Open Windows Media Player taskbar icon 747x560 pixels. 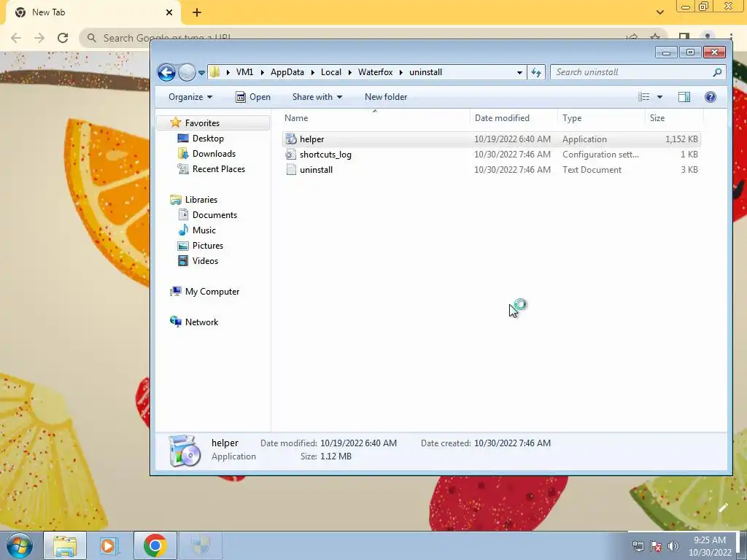109,545
